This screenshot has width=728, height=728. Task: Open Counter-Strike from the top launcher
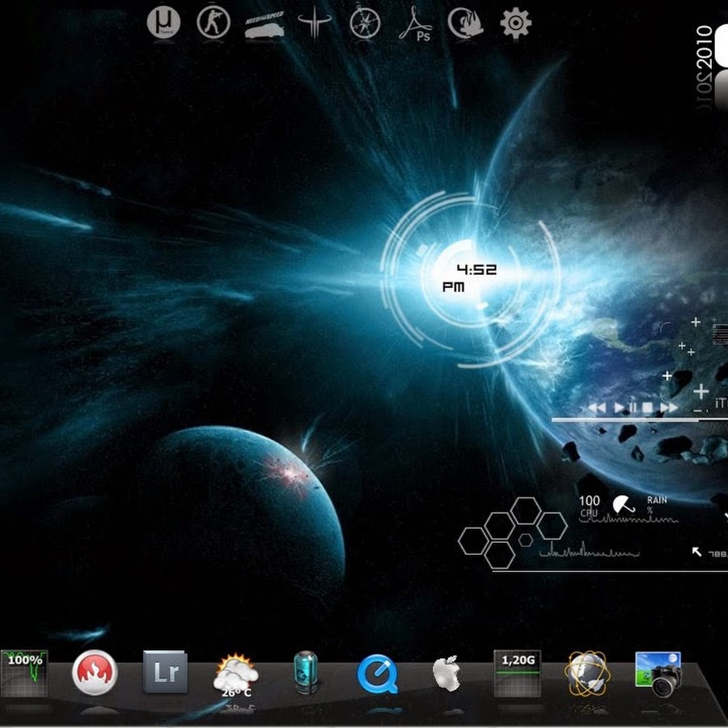pyautogui.click(x=214, y=23)
